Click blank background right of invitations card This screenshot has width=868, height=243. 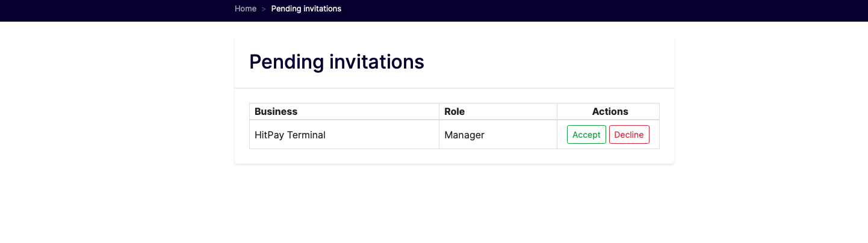pos(770,120)
